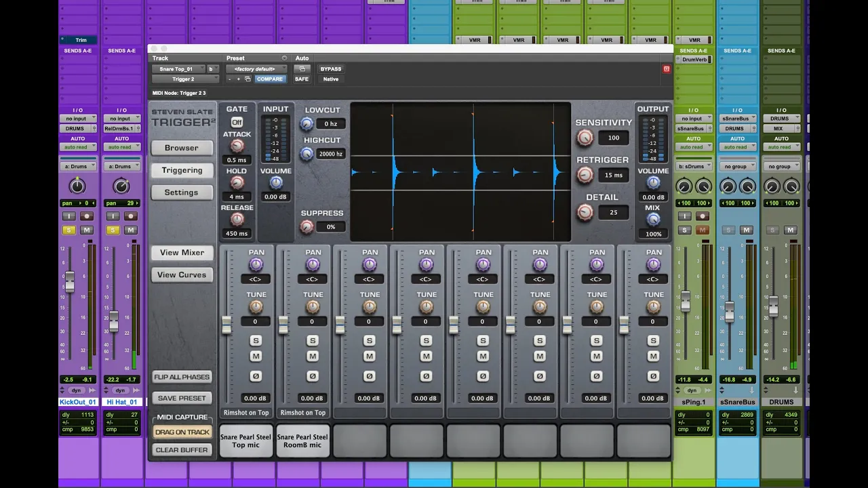Click the Sensitivity value field showing 100
This screenshot has width=868, height=488.
[x=614, y=138]
